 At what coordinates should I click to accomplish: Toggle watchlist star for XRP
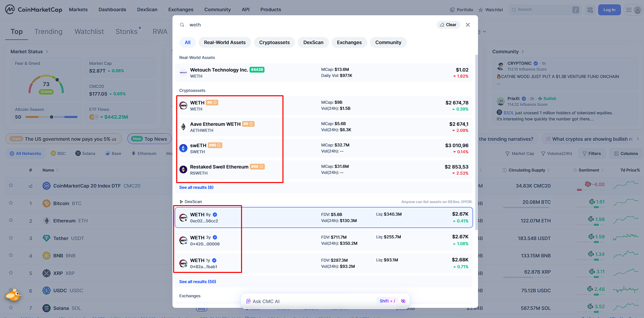[11, 273]
